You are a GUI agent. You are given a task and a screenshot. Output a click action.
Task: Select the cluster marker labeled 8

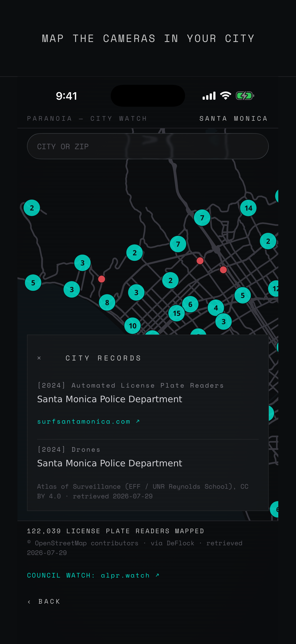pos(107,302)
